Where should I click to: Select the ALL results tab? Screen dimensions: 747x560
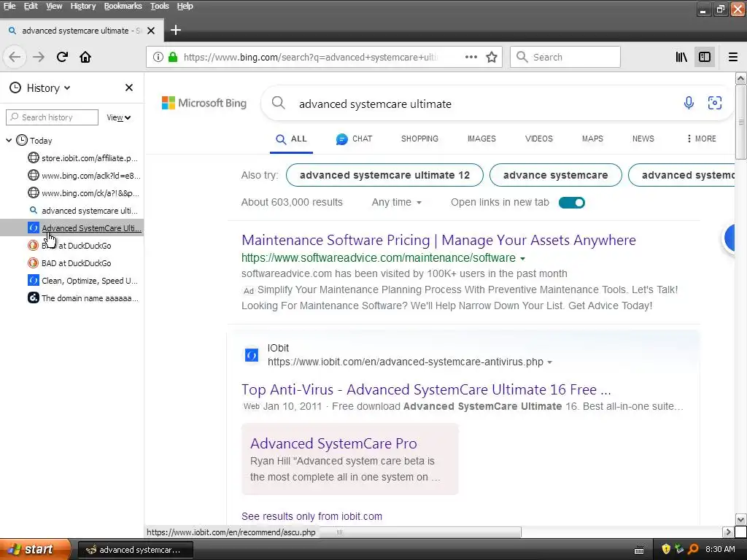291,139
